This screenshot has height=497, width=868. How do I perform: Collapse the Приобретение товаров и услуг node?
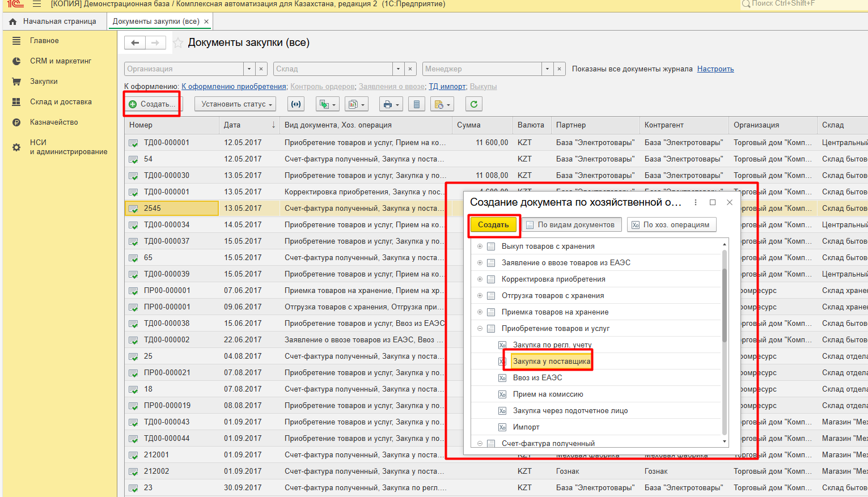point(480,329)
